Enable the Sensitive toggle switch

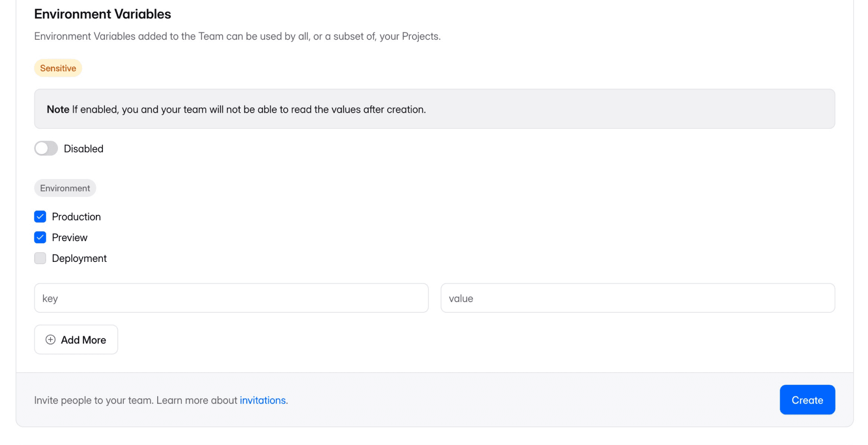46,148
